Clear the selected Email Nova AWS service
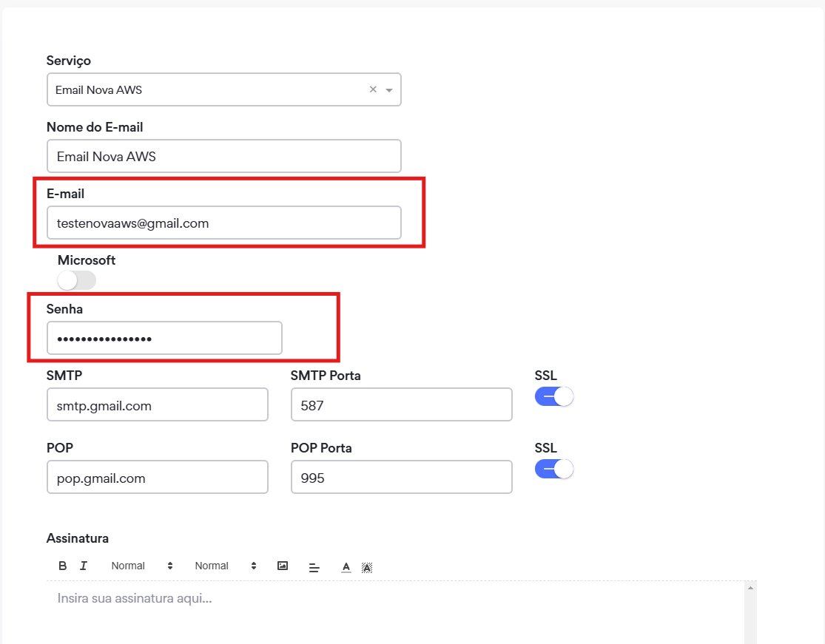The image size is (825, 644). (372, 89)
